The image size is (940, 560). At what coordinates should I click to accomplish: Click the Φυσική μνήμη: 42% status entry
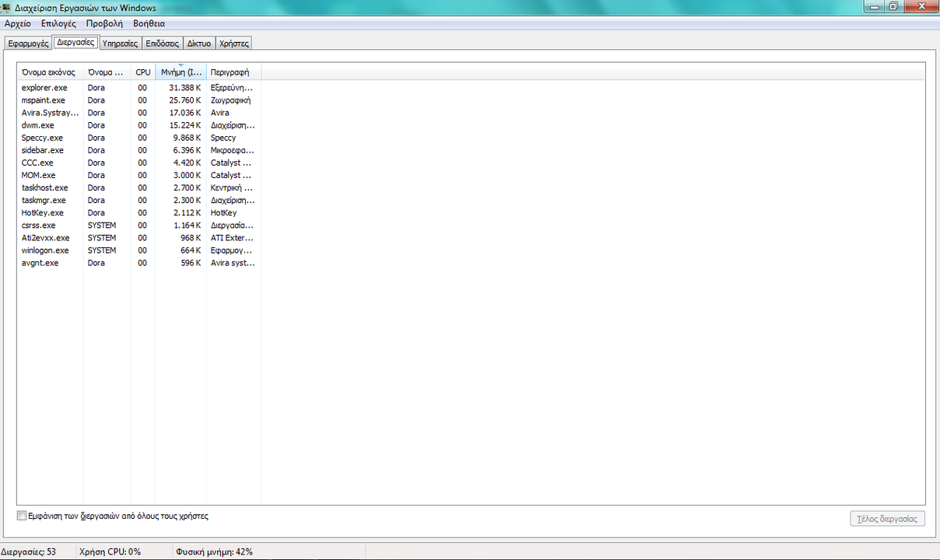click(215, 551)
